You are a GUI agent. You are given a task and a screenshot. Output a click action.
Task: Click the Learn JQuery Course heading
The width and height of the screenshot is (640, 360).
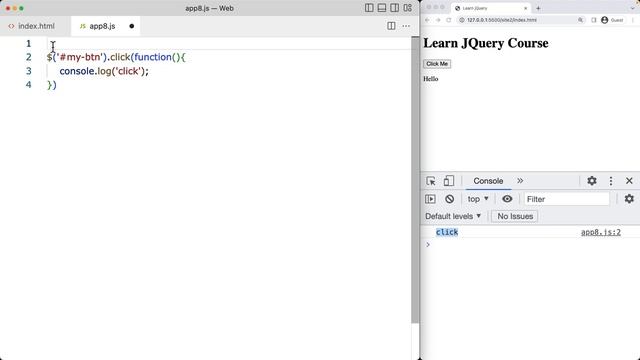click(x=486, y=43)
